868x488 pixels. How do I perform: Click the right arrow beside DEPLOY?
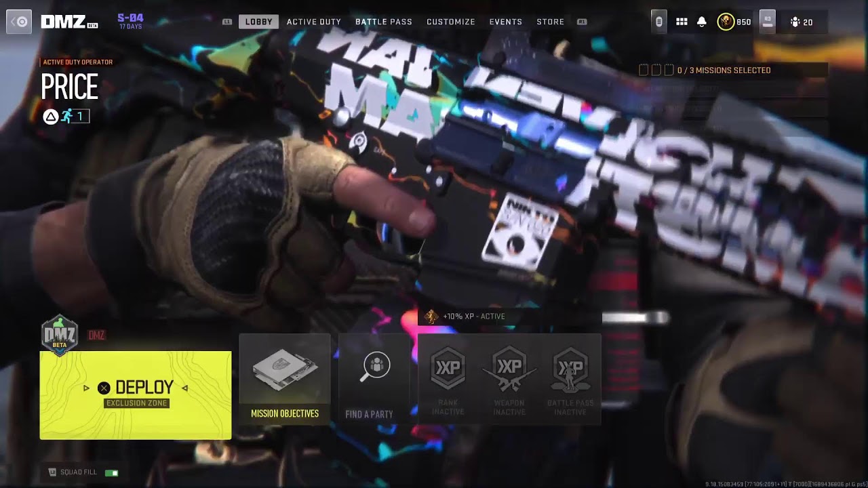[x=184, y=388]
